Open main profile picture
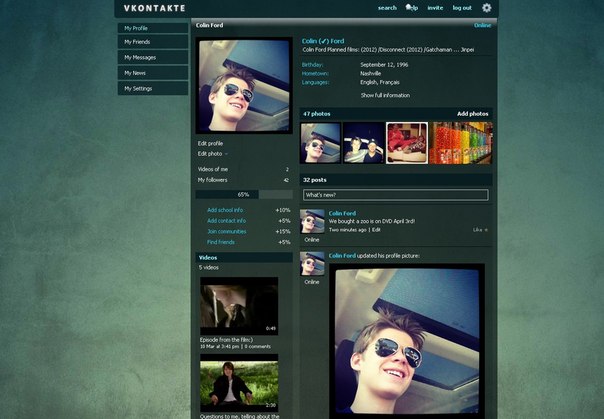The height and width of the screenshot is (419, 604). tap(244, 85)
